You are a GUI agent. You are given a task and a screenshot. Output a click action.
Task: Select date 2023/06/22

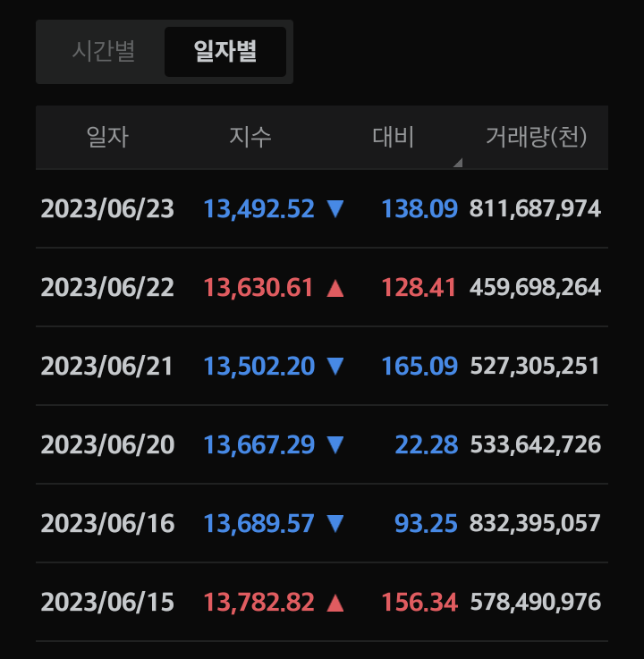(107, 288)
